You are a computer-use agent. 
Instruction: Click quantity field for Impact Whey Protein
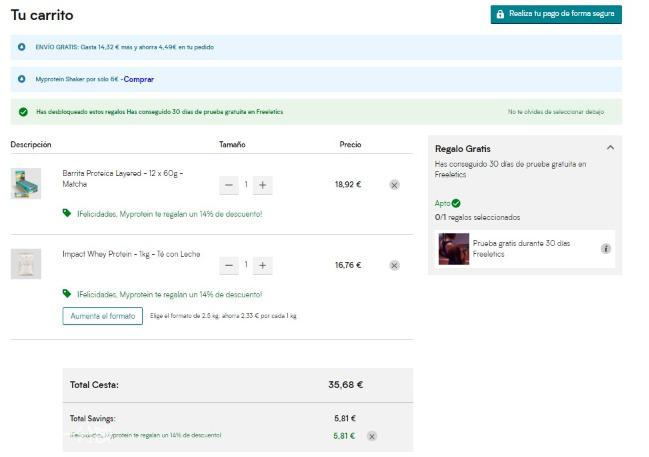click(246, 265)
